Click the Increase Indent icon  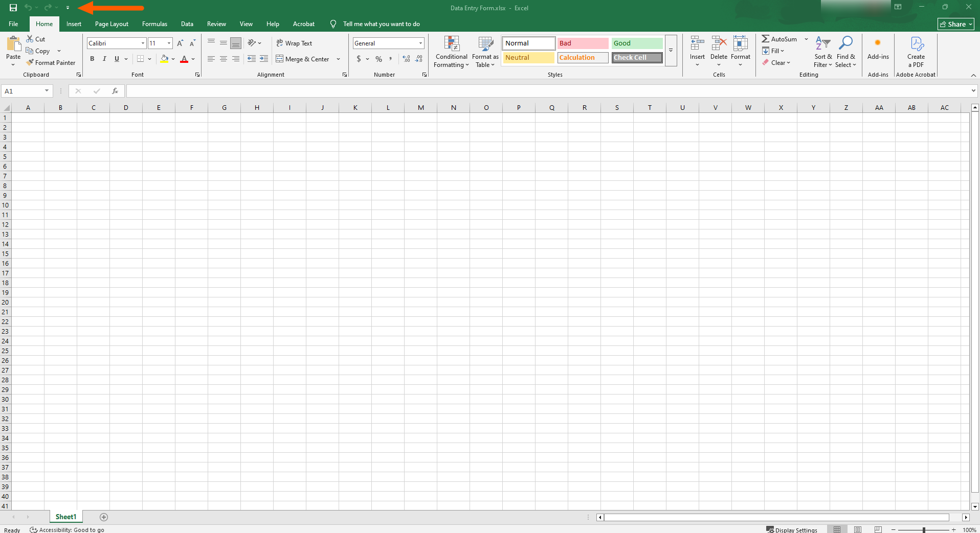[x=263, y=59]
